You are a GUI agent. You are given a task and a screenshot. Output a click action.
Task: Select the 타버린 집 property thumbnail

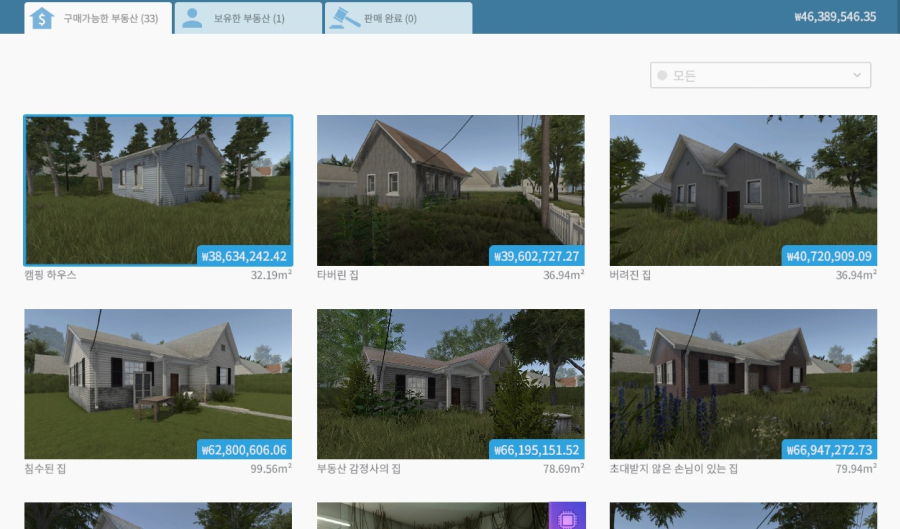tap(451, 190)
